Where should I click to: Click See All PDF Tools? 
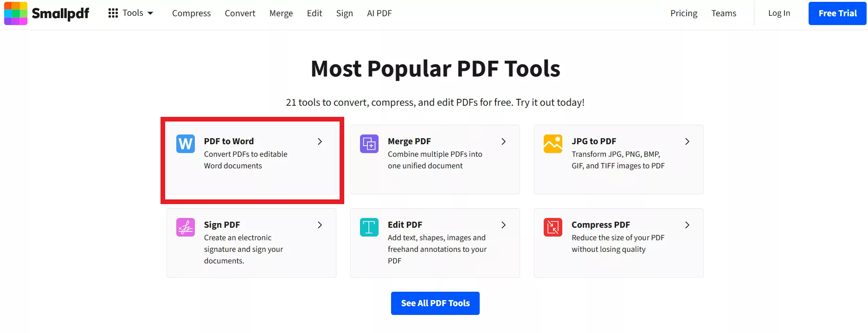435,303
